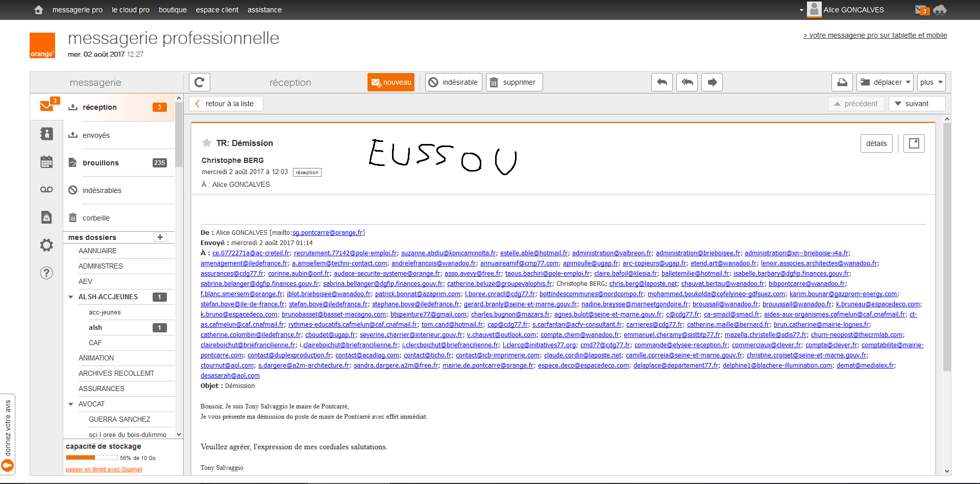Open le cloud pro menu item
The width and height of the screenshot is (980, 484).
[131, 10]
